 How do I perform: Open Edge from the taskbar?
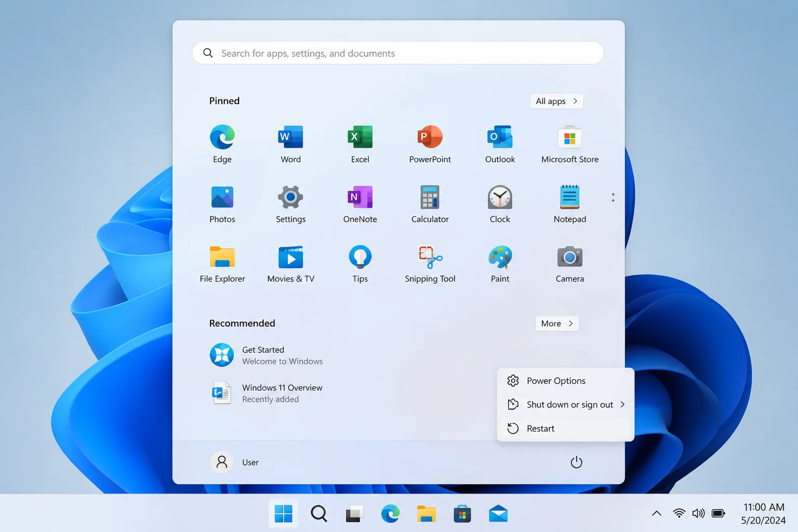tap(390, 514)
